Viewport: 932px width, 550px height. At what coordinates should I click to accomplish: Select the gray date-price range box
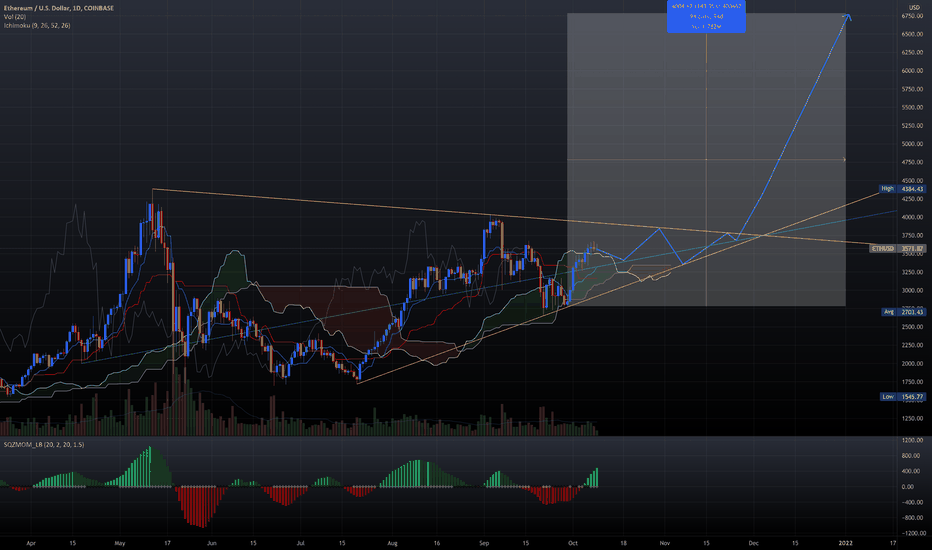(706, 159)
